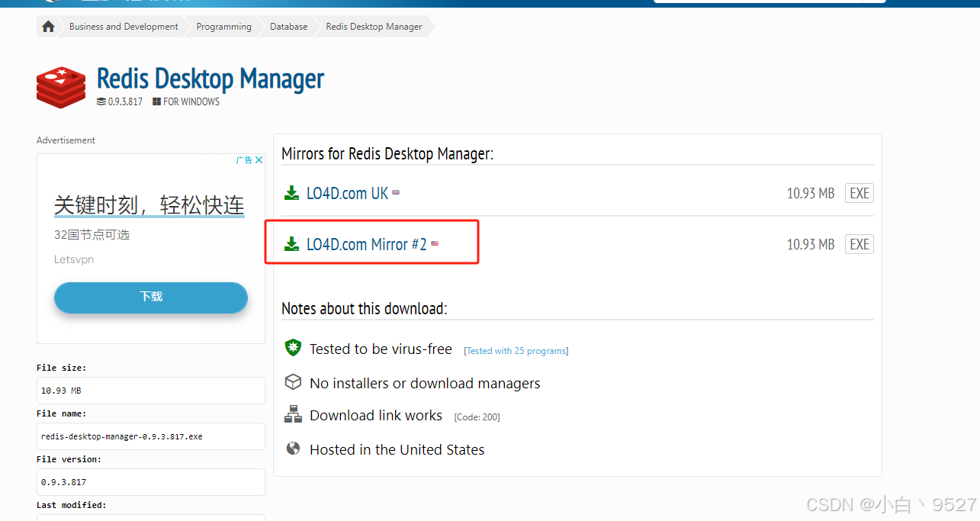Open ad headline 关键时刻，轻松快连
The image size is (980, 521).
(149, 204)
